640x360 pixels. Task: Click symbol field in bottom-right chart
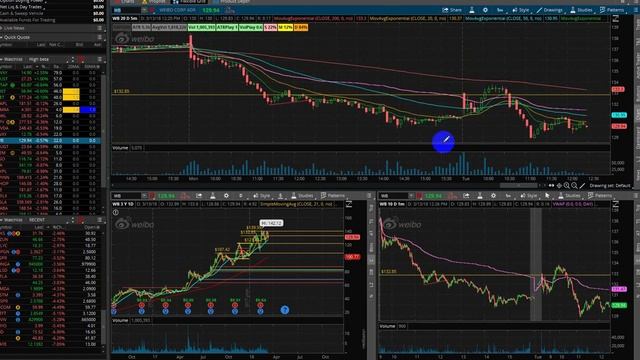[393, 196]
